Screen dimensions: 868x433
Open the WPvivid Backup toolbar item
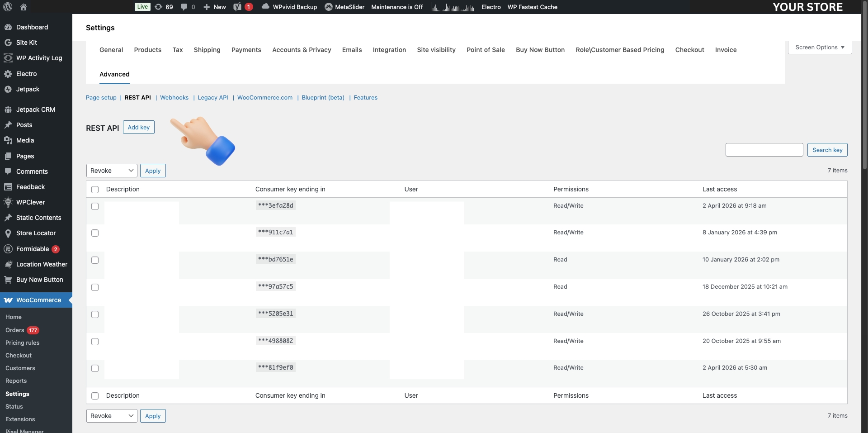[x=289, y=7]
